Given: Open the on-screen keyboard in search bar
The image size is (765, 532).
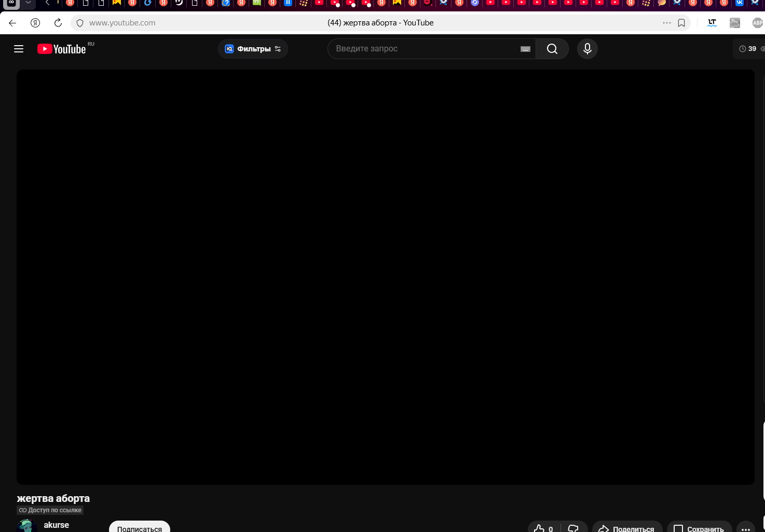Looking at the screenshot, I should pos(525,48).
